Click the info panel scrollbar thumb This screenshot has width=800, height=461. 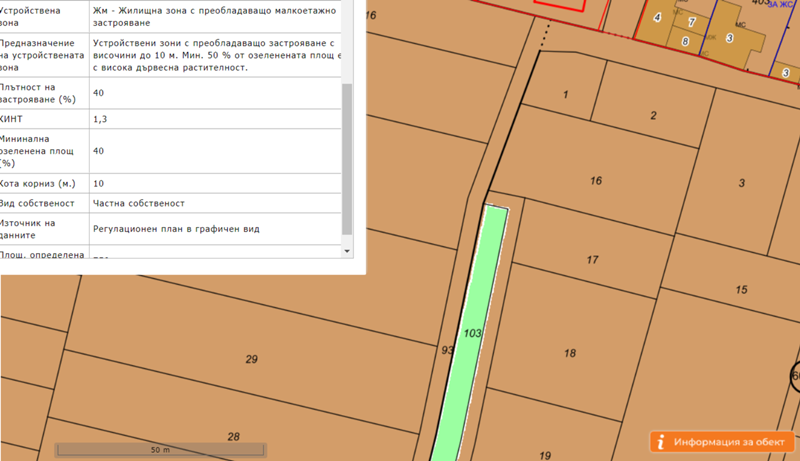pos(347,158)
